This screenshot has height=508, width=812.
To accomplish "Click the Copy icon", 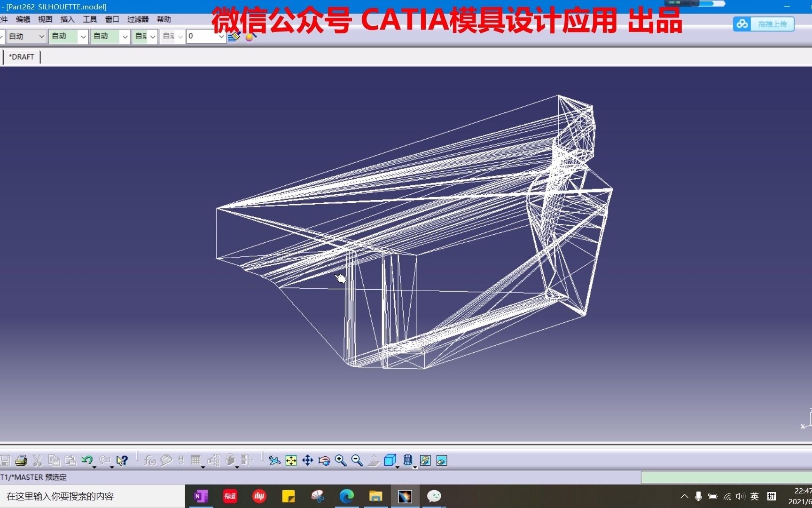I will coord(54,460).
